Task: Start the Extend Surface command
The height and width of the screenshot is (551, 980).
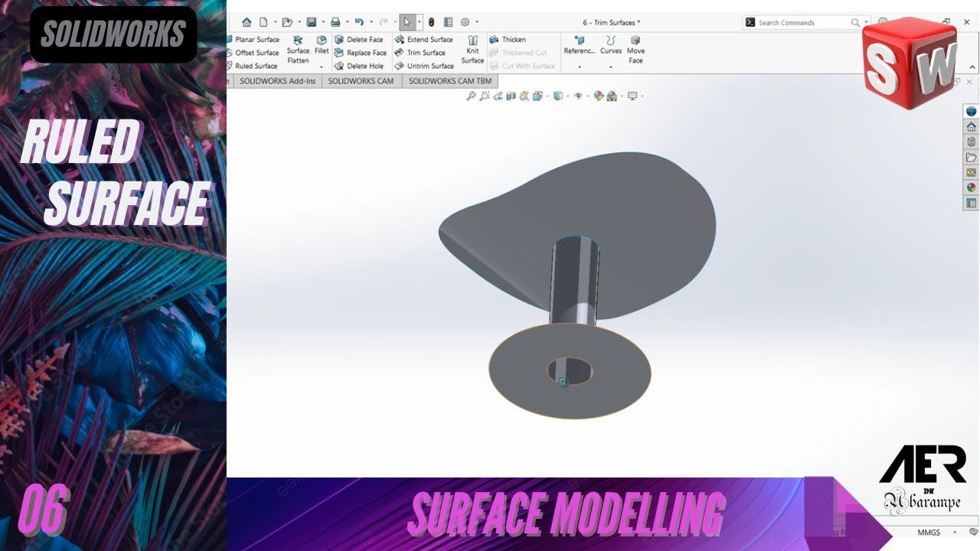Action: 423,40
